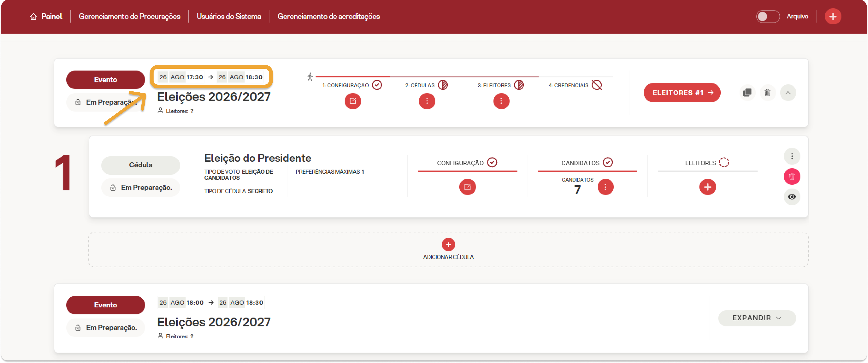Click the 2: Cédulas progress status icon
The width and height of the screenshot is (868, 363).
pyautogui.click(x=443, y=85)
